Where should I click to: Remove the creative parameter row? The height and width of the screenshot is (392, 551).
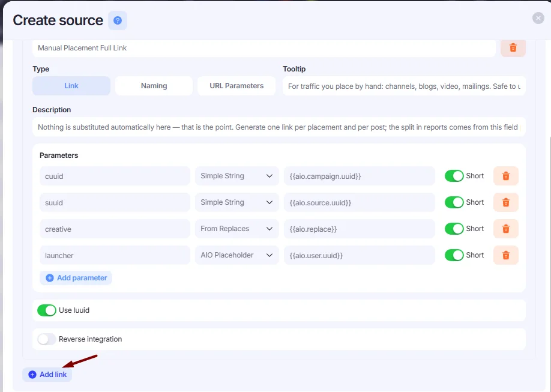click(x=505, y=229)
